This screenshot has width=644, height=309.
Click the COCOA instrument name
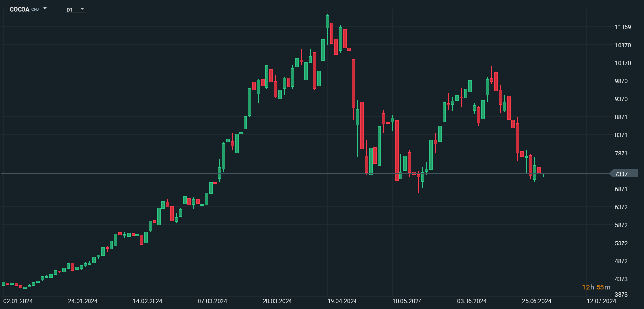point(20,9)
